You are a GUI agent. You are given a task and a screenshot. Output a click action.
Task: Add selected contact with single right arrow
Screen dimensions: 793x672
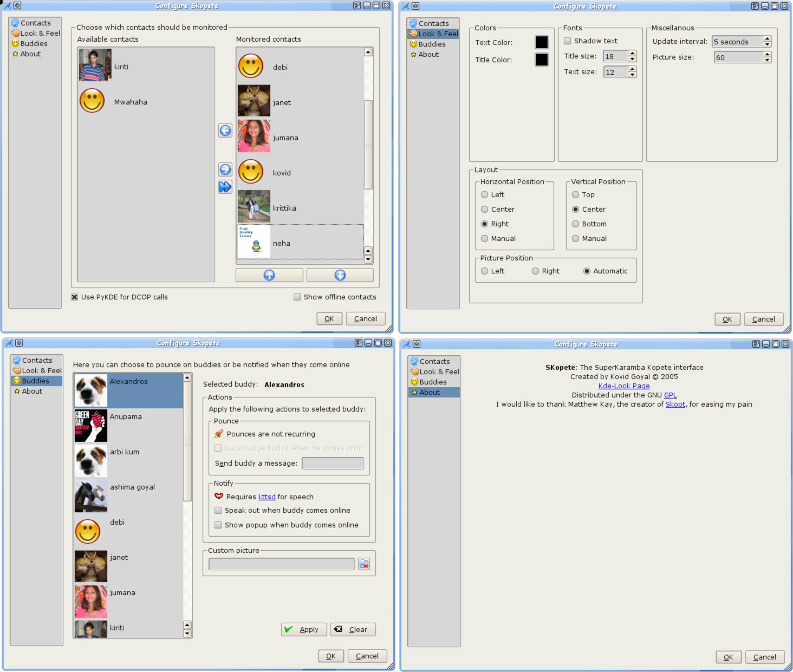pos(225,169)
